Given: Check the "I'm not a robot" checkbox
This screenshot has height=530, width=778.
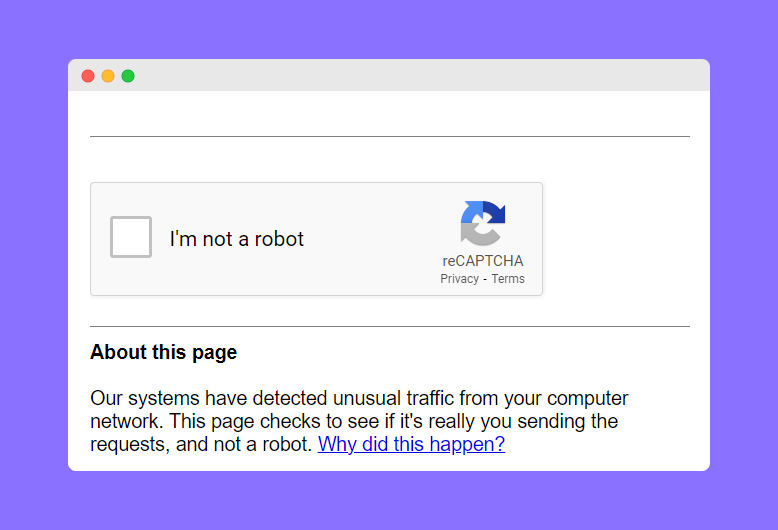Looking at the screenshot, I should click(x=131, y=237).
